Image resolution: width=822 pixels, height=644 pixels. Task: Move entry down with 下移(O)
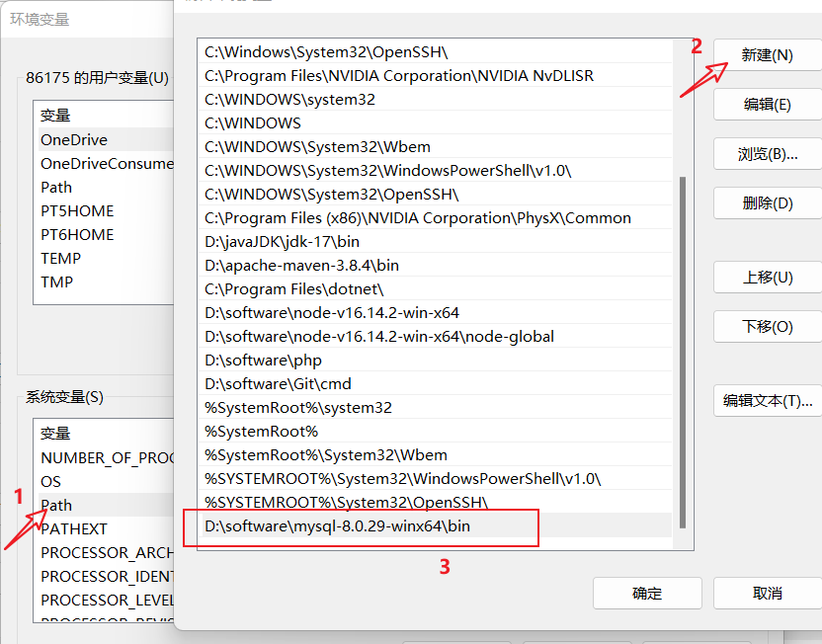[x=767, y=327]
